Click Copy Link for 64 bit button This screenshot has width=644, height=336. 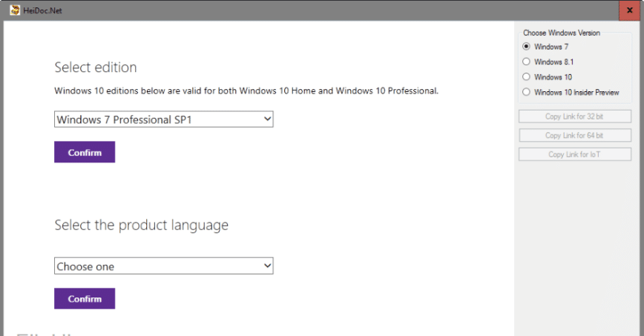574,135
